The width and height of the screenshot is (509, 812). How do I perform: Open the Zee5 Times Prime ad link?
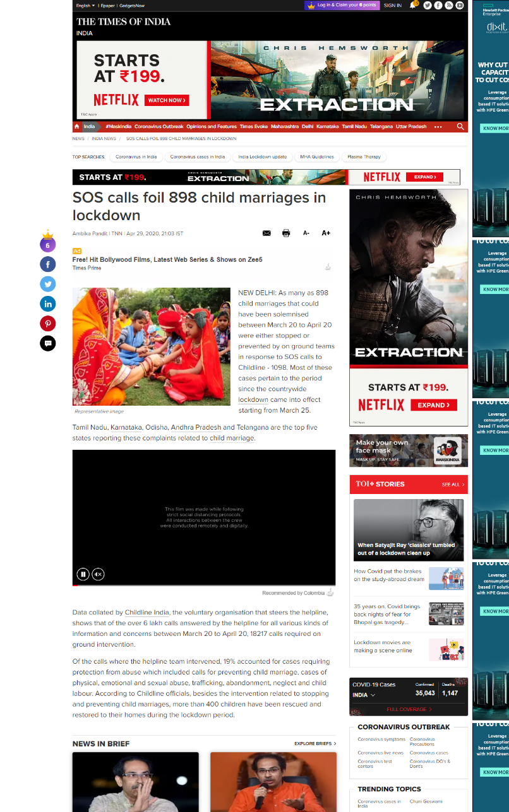pyautogui.click(x=167, y=259)
